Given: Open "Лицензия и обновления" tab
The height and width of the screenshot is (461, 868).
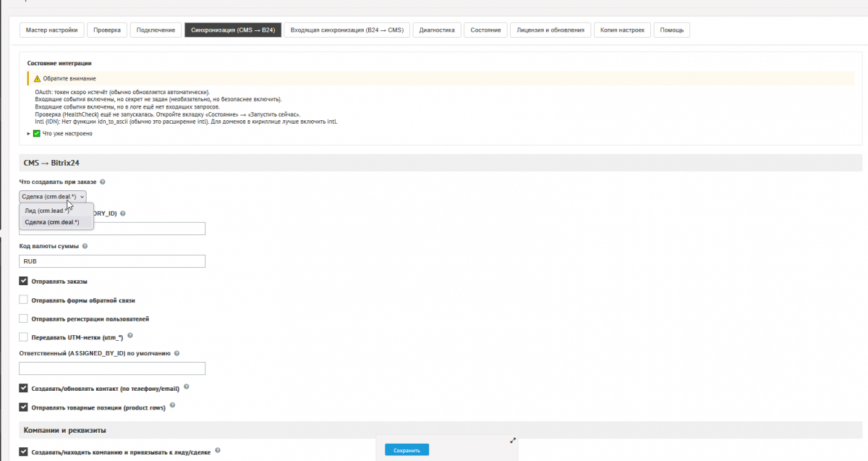Looking at the screenshot, I should (x=550, y=30).
